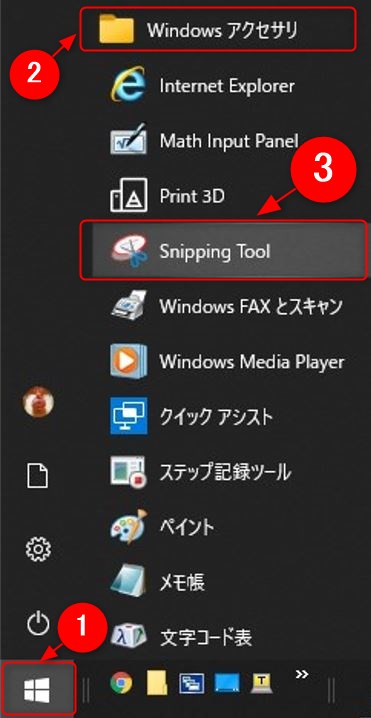Viewport: 371px width, 718px height.
Task: Open Settings gear in the Start sidebar
Action: click(x=38, y=549)
